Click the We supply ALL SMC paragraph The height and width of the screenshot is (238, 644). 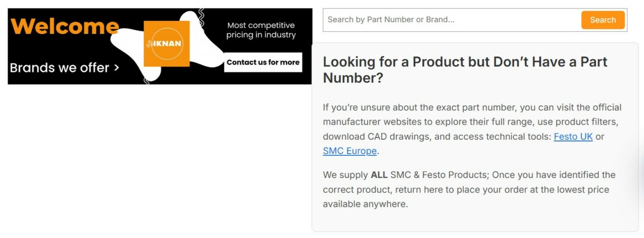point(469,190)
